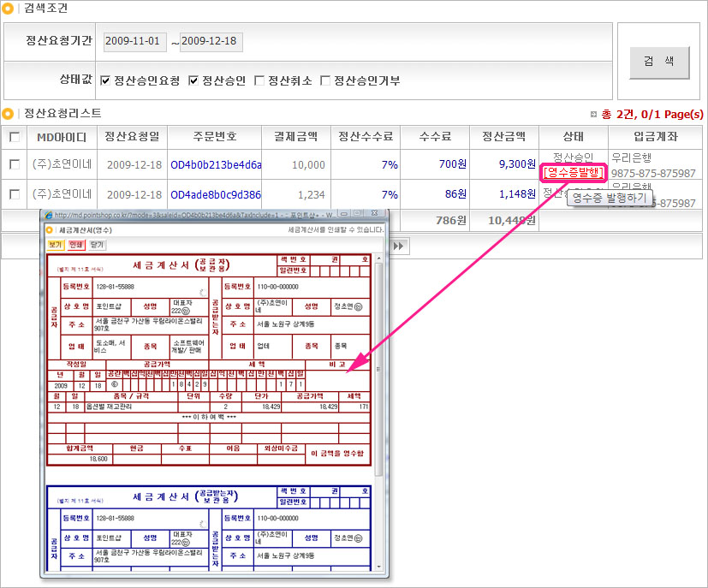Uncheck the 정산승인 status checkbox
The width and height of the screenshot is (708, 588).
193,80
